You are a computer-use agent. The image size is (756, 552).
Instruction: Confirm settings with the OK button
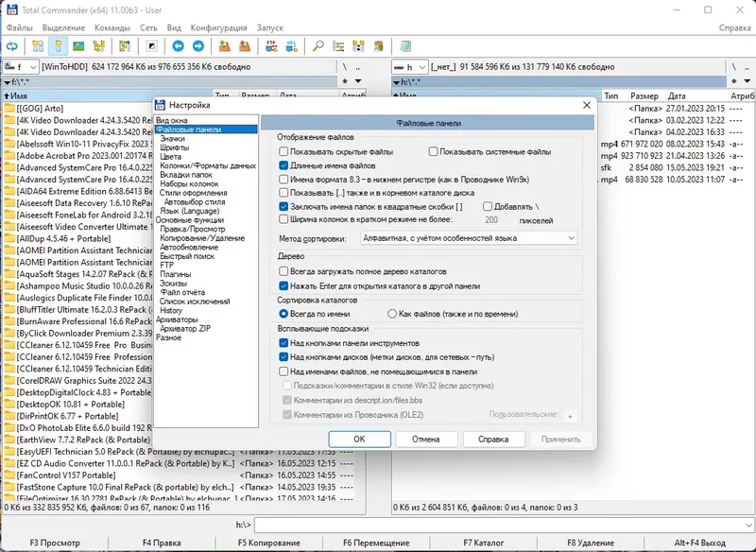point(359,440)
